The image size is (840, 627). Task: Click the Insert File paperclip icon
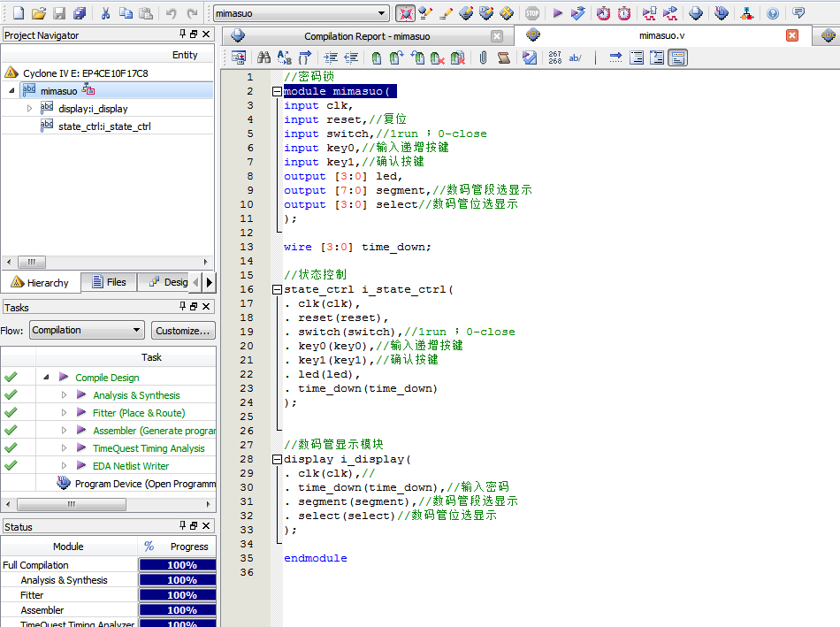(483, 57)
